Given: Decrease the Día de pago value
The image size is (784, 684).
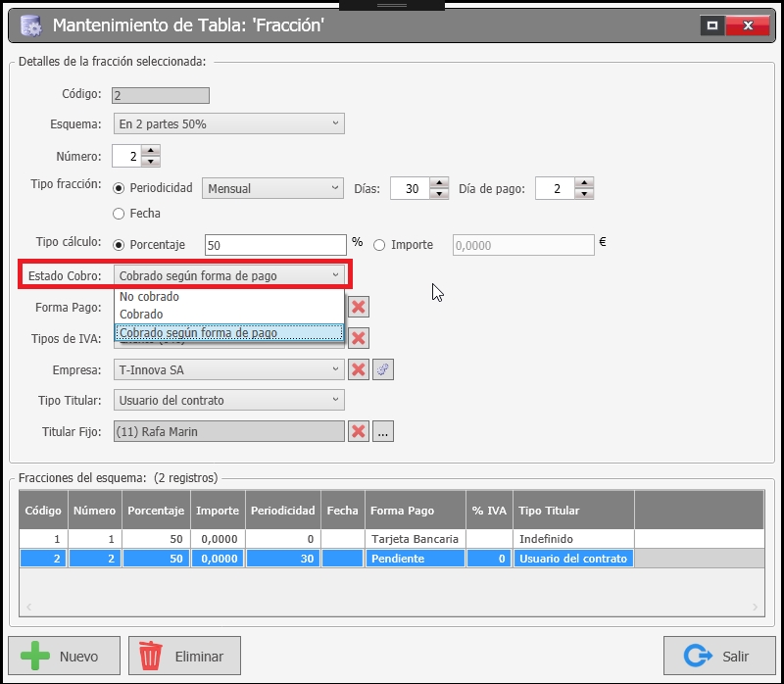Looking at the screenshot, I should click(584, 194).
